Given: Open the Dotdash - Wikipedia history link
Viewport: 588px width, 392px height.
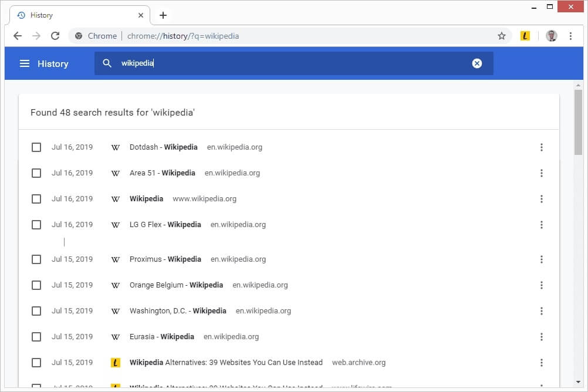Looking at the screenshot, I should (x=164, y=147).
